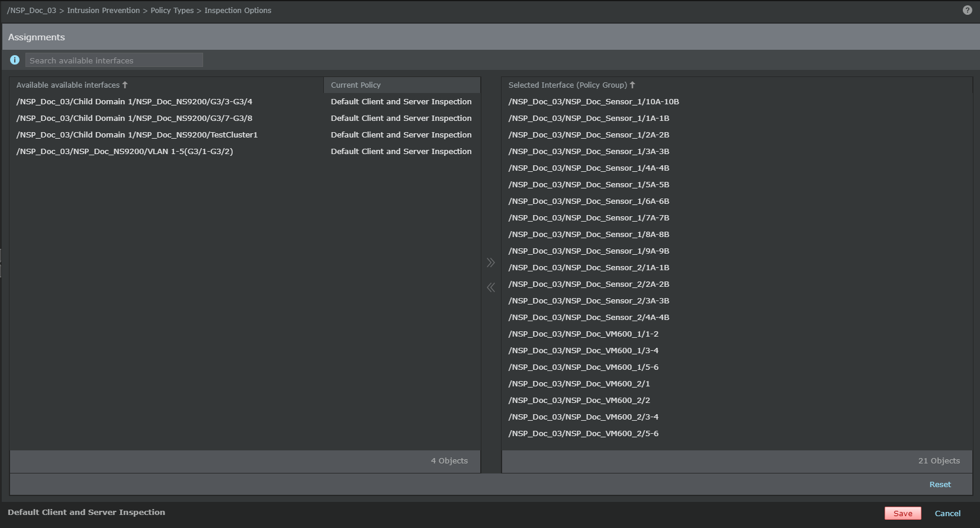The image size is (980, 528).
Task: Select Sensor_1/3A-3B in selected interfaces
Action: (x=737, y=151)
